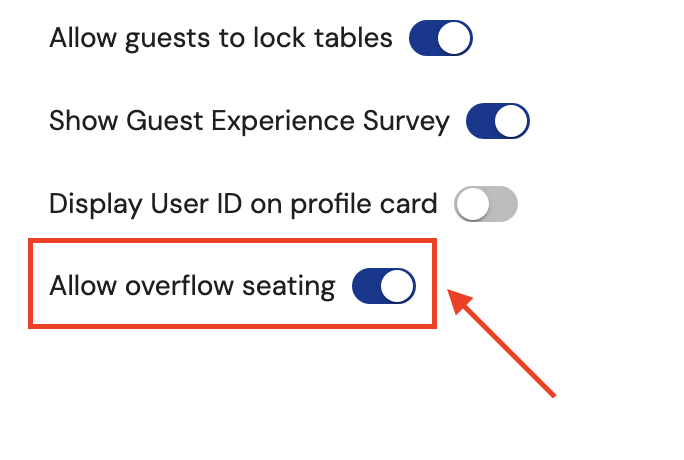Toggle the Show Guest Experience Survey switch
This screenshot has width=684, height=460.
click(497, 122)
